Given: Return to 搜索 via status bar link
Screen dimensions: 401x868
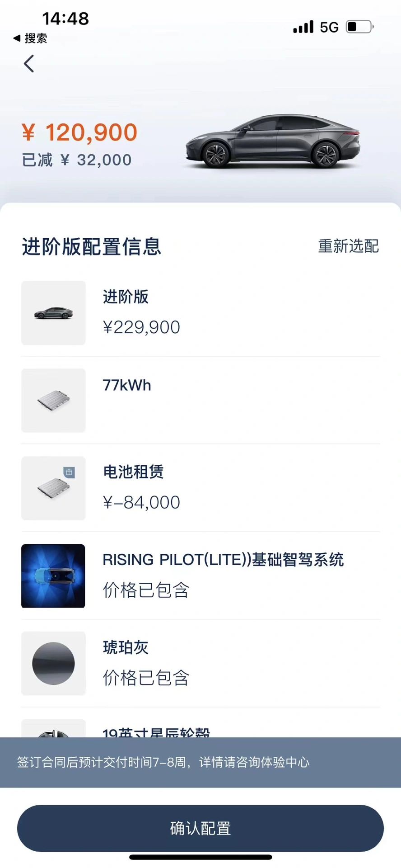Looking at the screenshot, I should [x=30, y=38].
